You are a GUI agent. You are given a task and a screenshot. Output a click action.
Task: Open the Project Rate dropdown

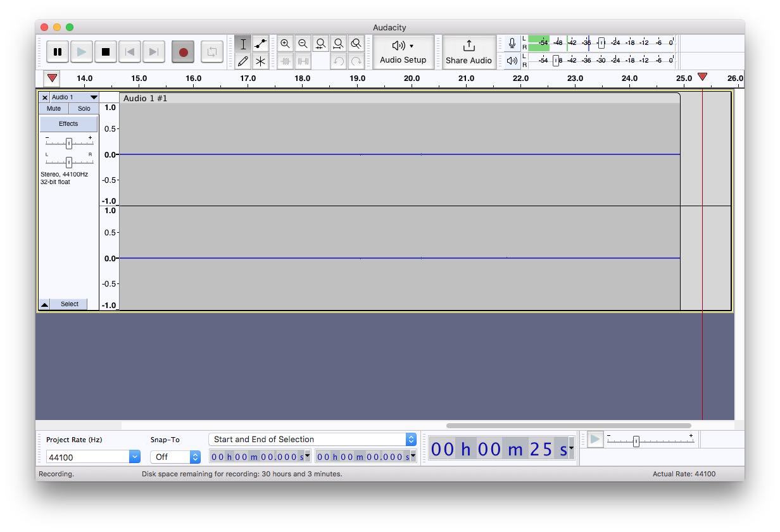[134, 457]
